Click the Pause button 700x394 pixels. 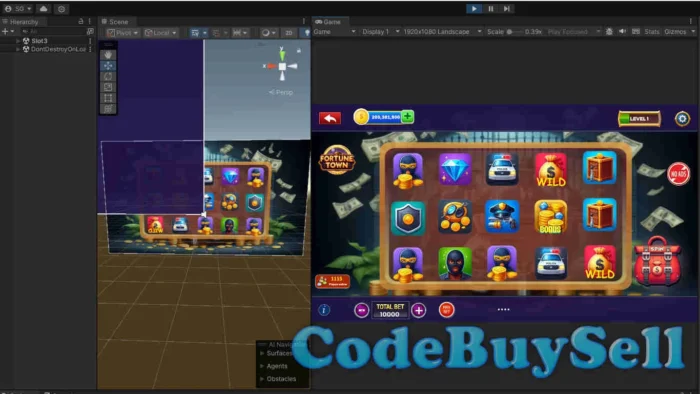pyautogui.click(x=490, y=8)
